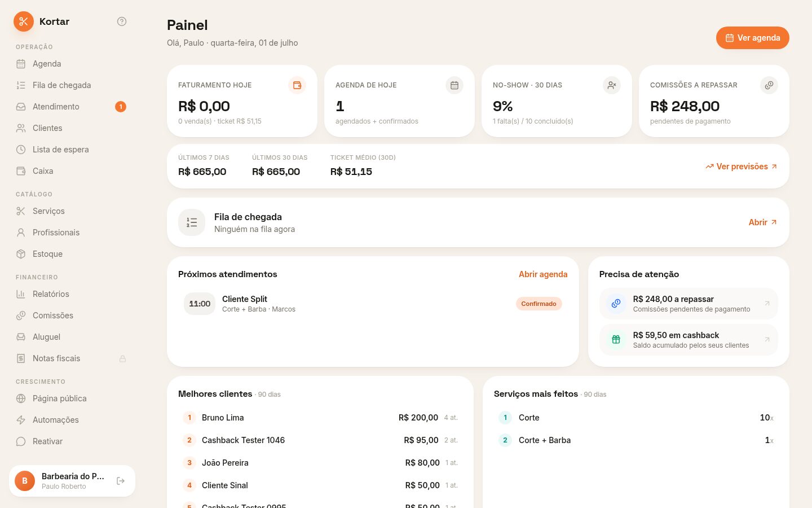Click the Confirmado status badge

point(539,304)
